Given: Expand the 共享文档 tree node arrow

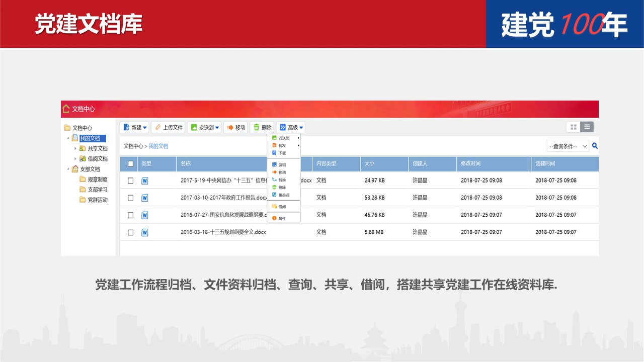Looking at the screenshot, I should click(75, 148).
